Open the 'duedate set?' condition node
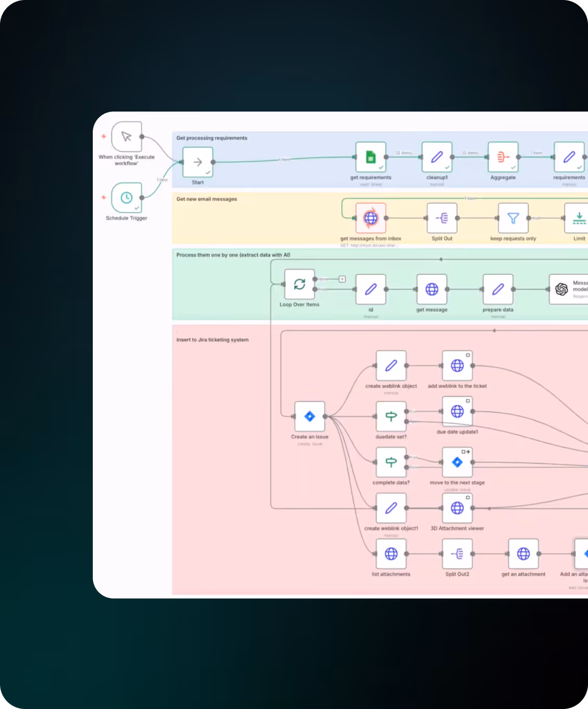This screenshot has height=709, width=588. click(x=391, y=417)
